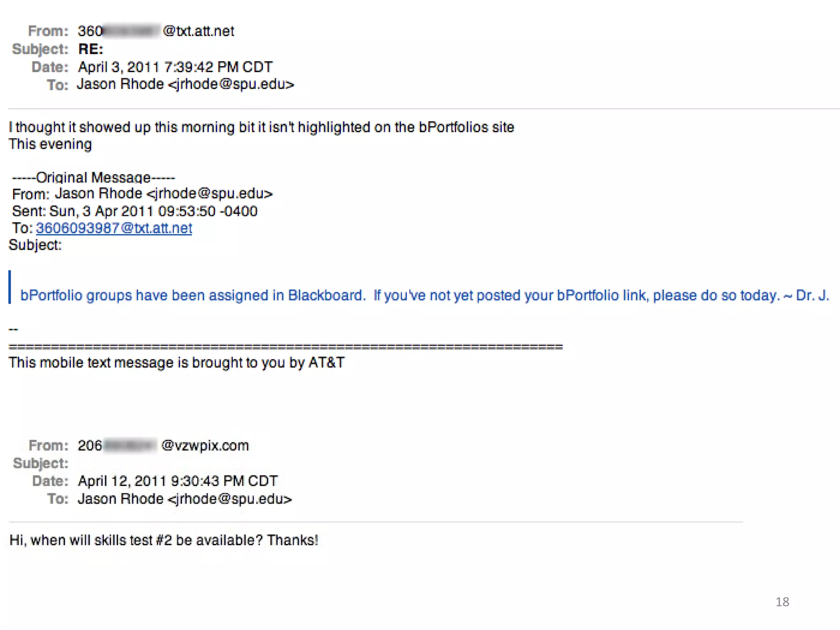The width and height of the screenshot is (840, 630).
Task: Click the quoted From: Jason Rhode line
Action: coord(142,194)
